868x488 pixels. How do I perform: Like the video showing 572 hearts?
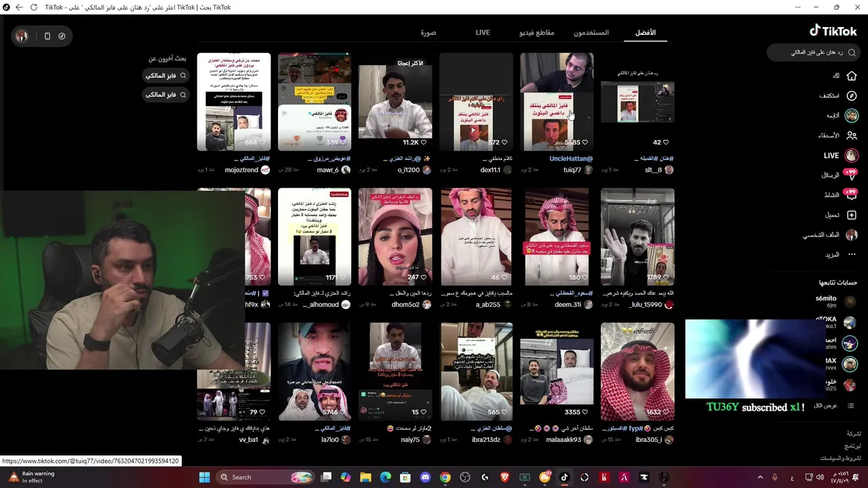click(x=504, y=142)
